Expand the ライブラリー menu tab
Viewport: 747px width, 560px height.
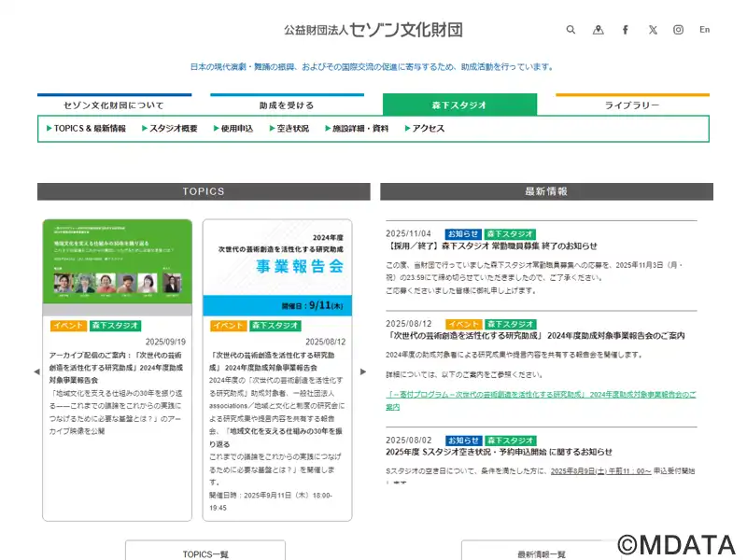pos(632,105)
